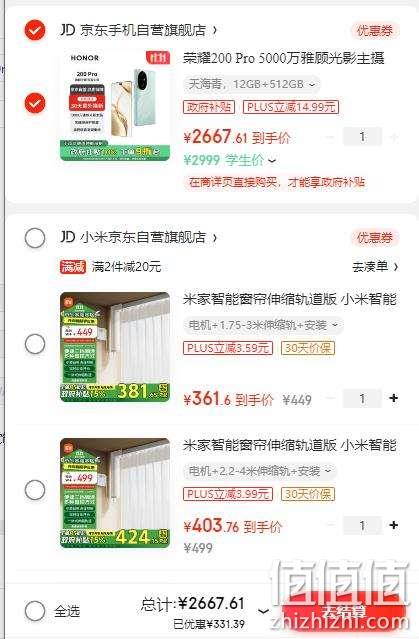Click the 荣耀200 Pro quantity field

(362, 137)
